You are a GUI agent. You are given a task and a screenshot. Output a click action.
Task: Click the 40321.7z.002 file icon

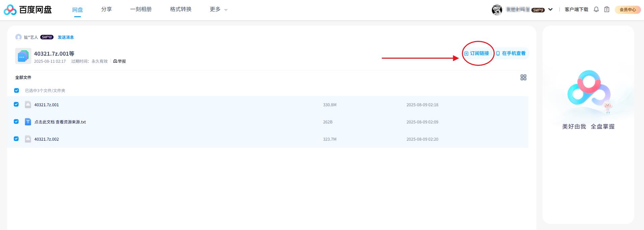coord(28,139)
